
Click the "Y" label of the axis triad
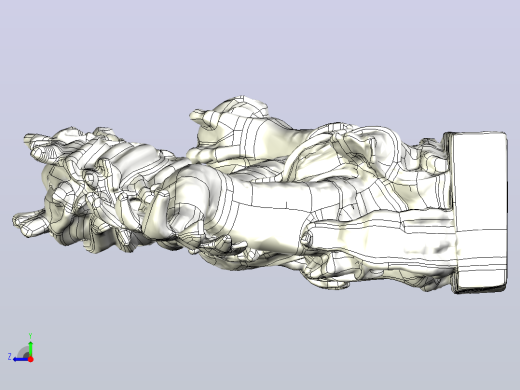coord(30,336)
